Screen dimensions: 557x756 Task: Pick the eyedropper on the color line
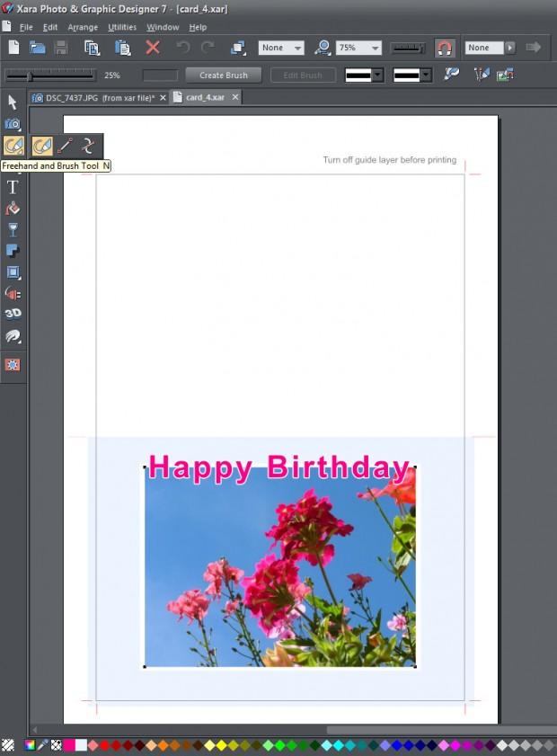pos(43,745)
